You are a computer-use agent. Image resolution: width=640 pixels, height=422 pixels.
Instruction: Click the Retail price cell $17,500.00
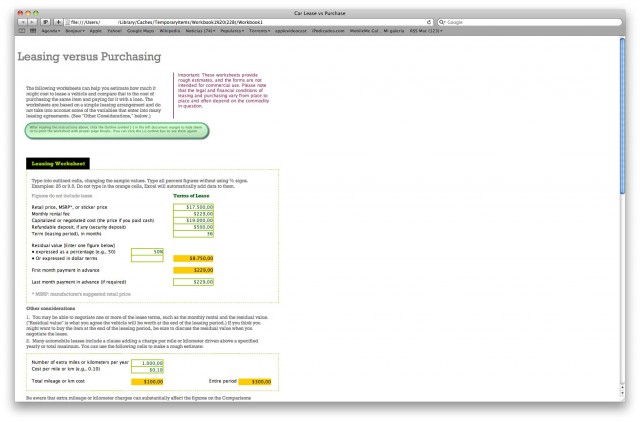click(x=193, y=207)
